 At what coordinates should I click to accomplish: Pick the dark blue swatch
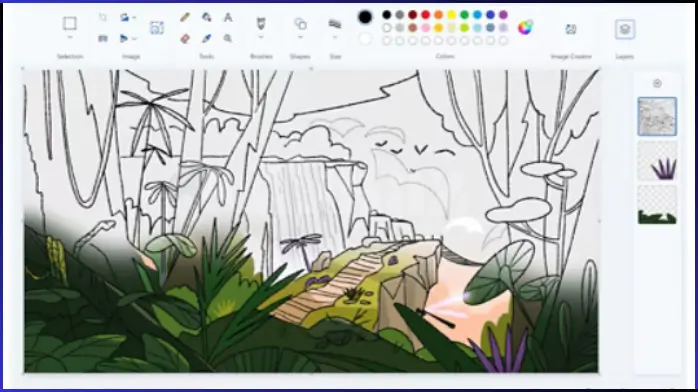tap(490, 15)
